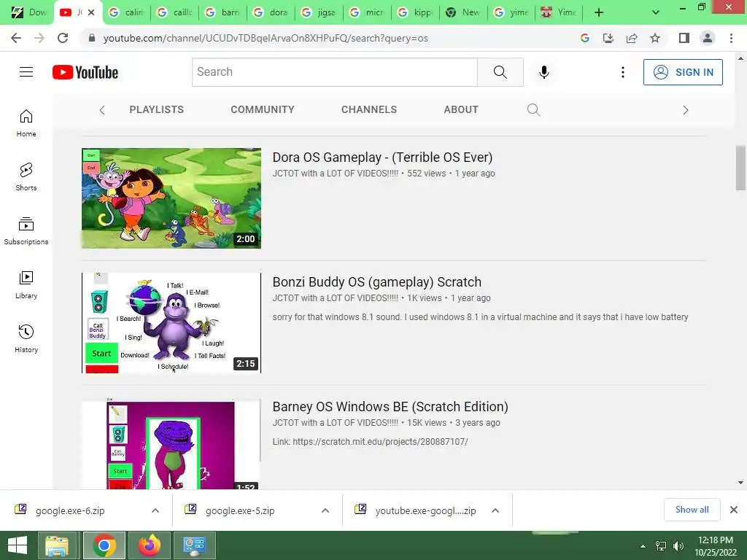Open Shorts in the sidebar
This screenshot has height=560, width=747.
[x=26, y=177]
